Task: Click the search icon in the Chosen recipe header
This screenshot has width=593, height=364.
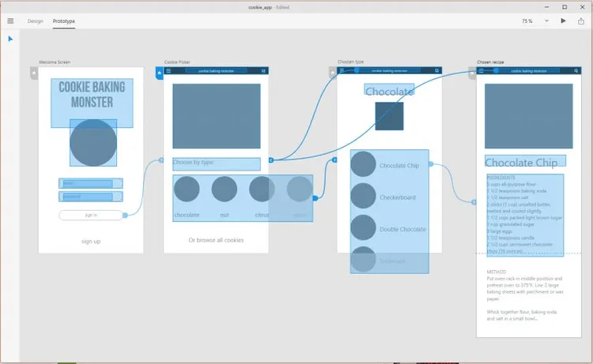Action: point(576,70)
